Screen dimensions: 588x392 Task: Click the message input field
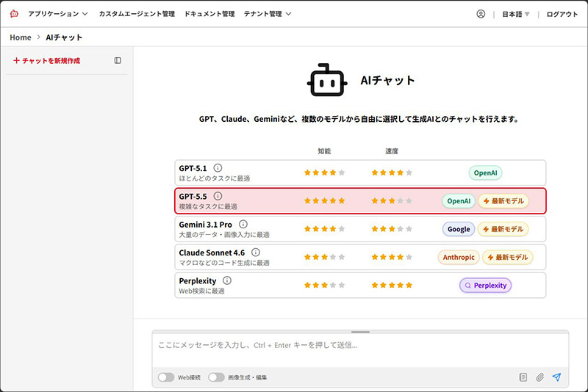pos(360,349)
